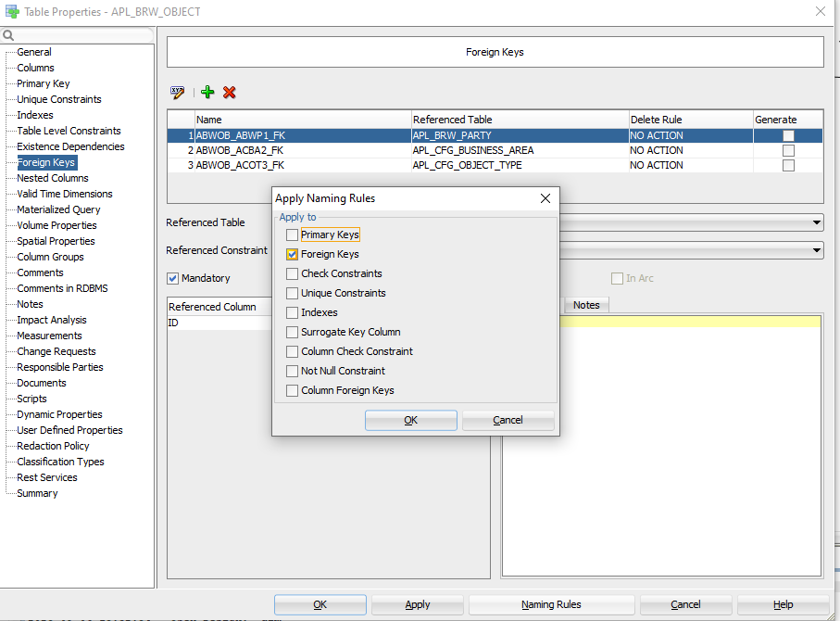Image resolution: width=840 pixels, height=621 pixels.
Task: Click the green plus add foreign key icon
Action: click(207, 93)
